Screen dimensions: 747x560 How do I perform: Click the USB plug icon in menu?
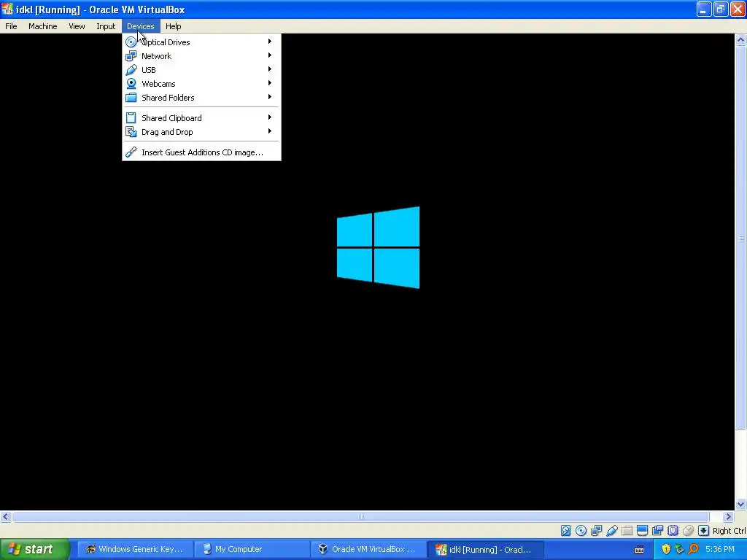click(131, 69)
